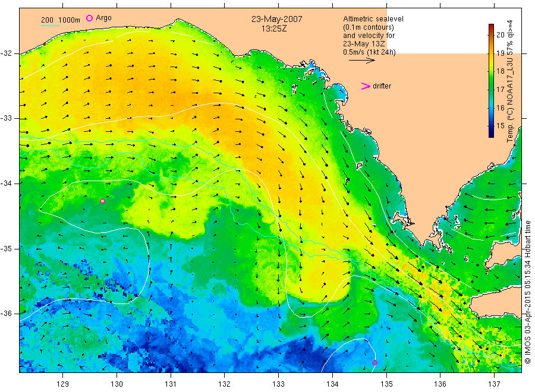Click the longitude axis label "135"

(x=386, y=384)
